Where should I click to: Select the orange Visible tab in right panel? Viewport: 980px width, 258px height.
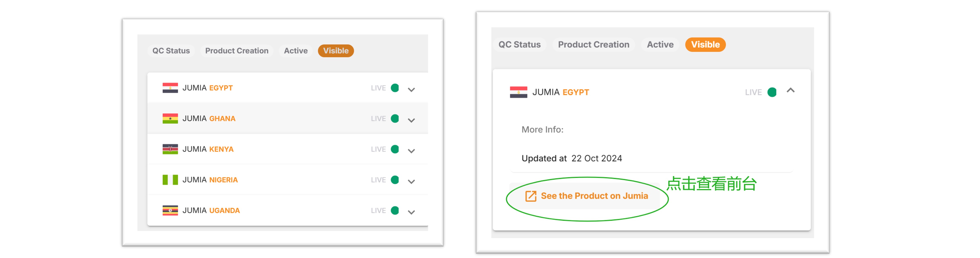tap(705, 44)
